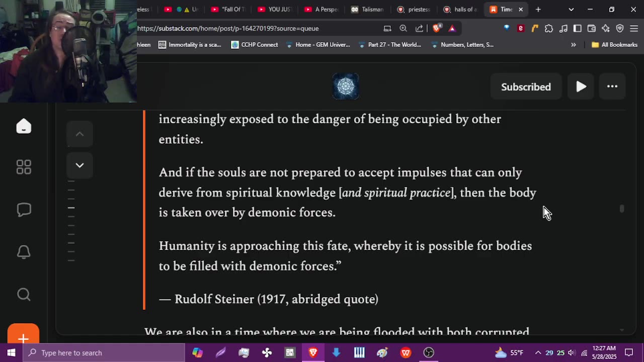Screen dimensions: 644x362
Task: Switch to the 'Talisman' tab
Action: pos(368,9)
